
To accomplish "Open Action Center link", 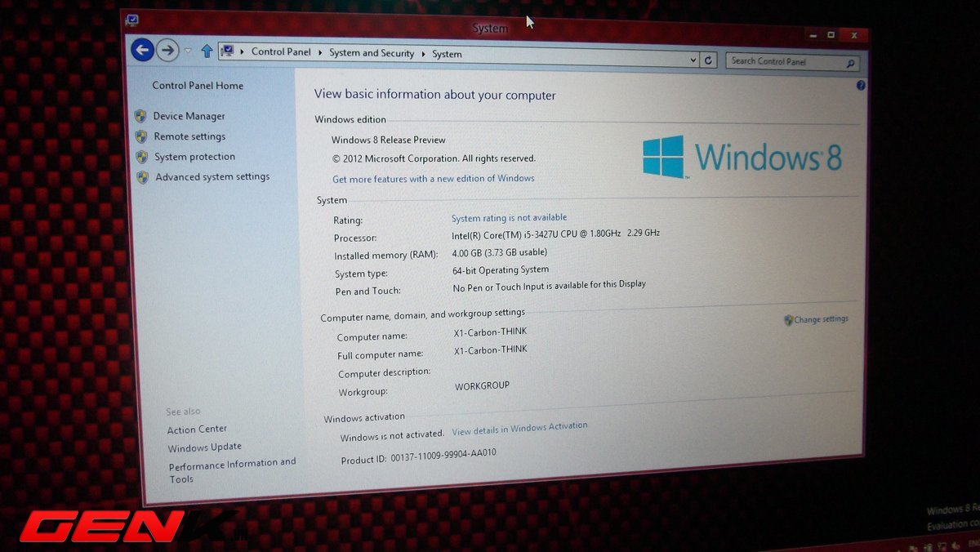I will pos(197,430).
